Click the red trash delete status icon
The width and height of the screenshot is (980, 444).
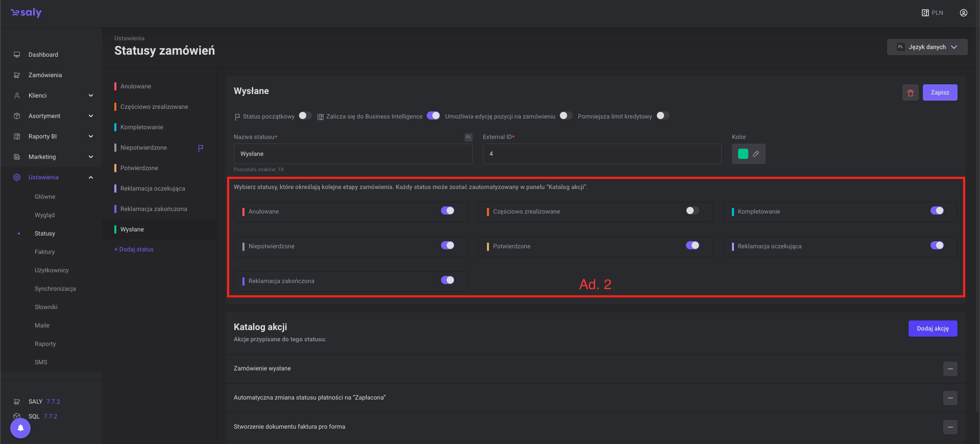(x=910, y=92)
